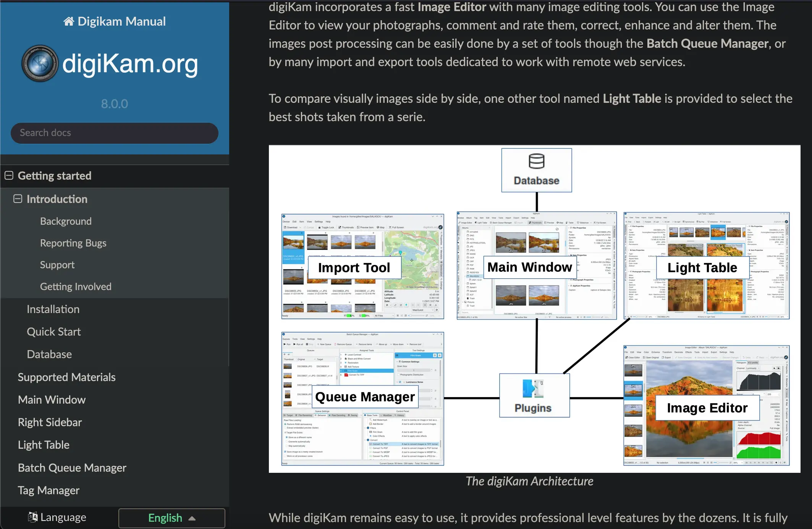Select Supported Materials in the sidebar
Screen dimensions: 812x529
pyautogui.click(x=66, y=377)
